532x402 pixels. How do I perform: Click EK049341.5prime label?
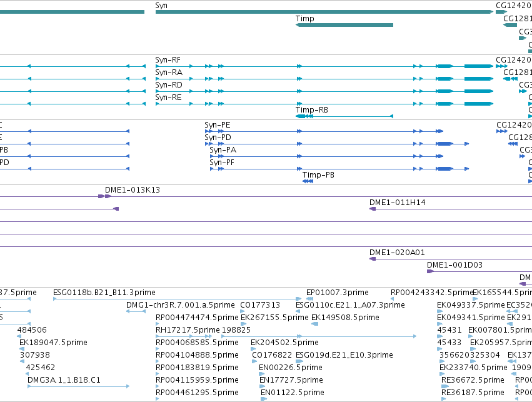(471, 318)
